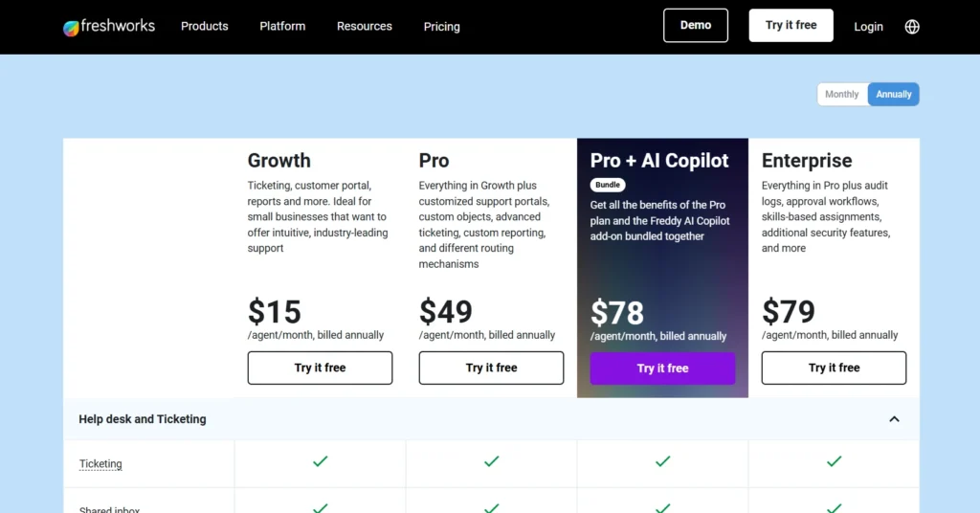The image size is (980, 513).
Task: Open the globe language selector
Action: point(912,27)
